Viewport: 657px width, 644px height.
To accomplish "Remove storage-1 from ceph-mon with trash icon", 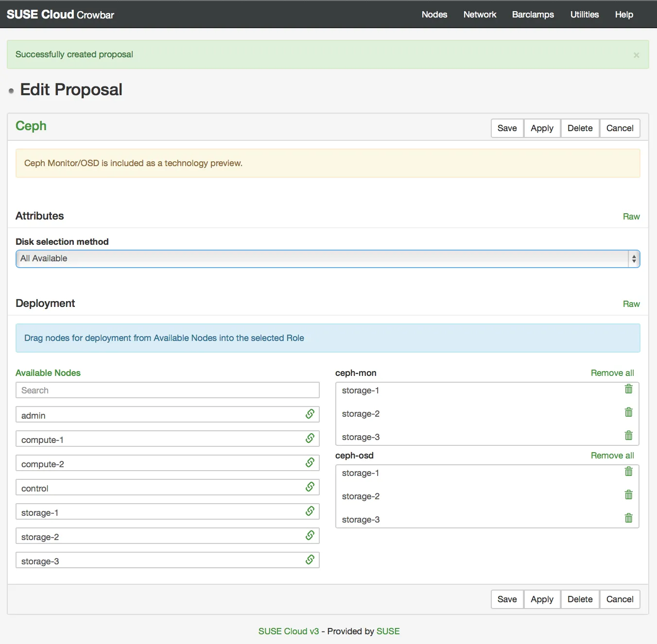I will [x=628, y=389].
